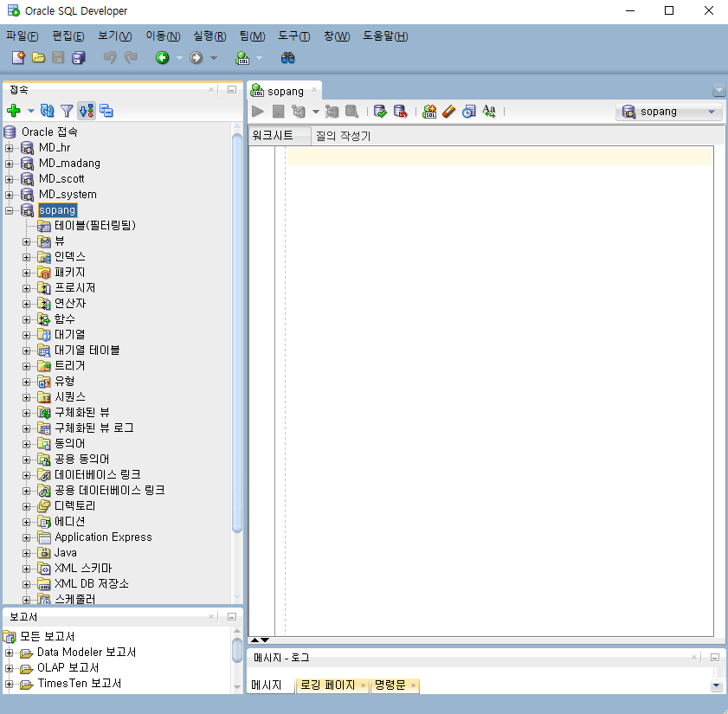Open the 도움말(H) menu

point(385,36)
